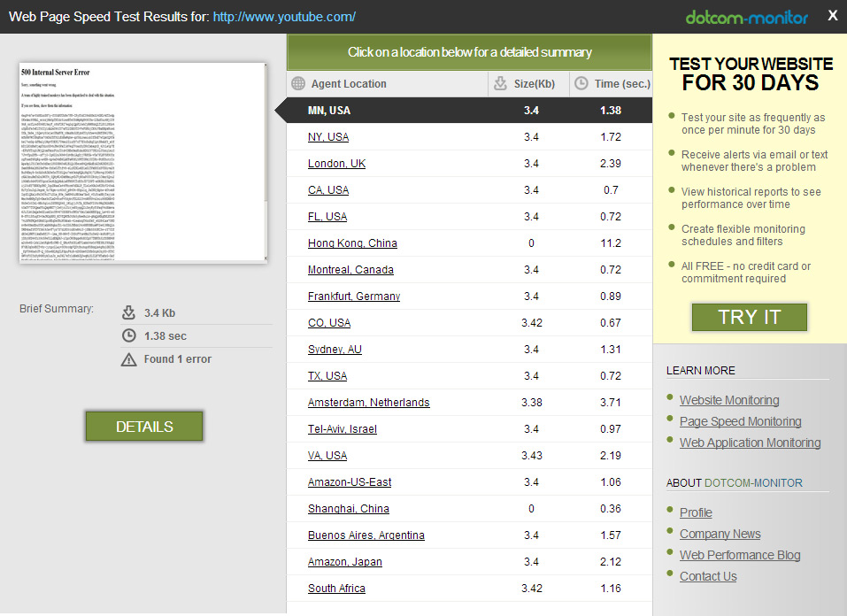
Task: Click the LEARN MORE heading
Action: [701, 370]
